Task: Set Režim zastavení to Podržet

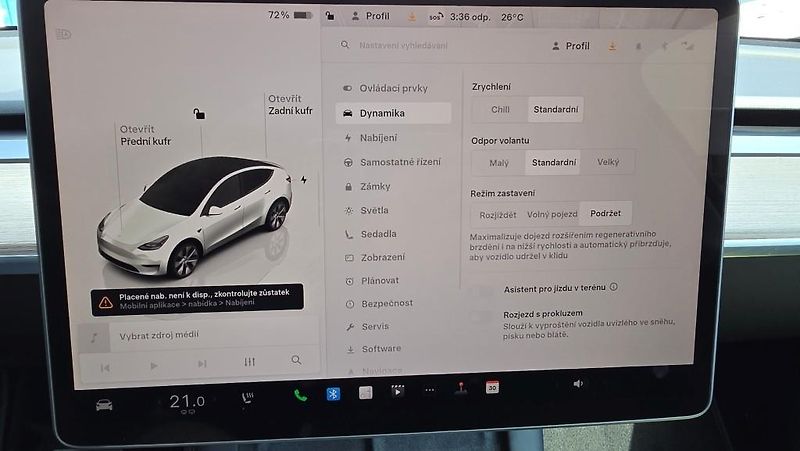Action: point(606,213)
